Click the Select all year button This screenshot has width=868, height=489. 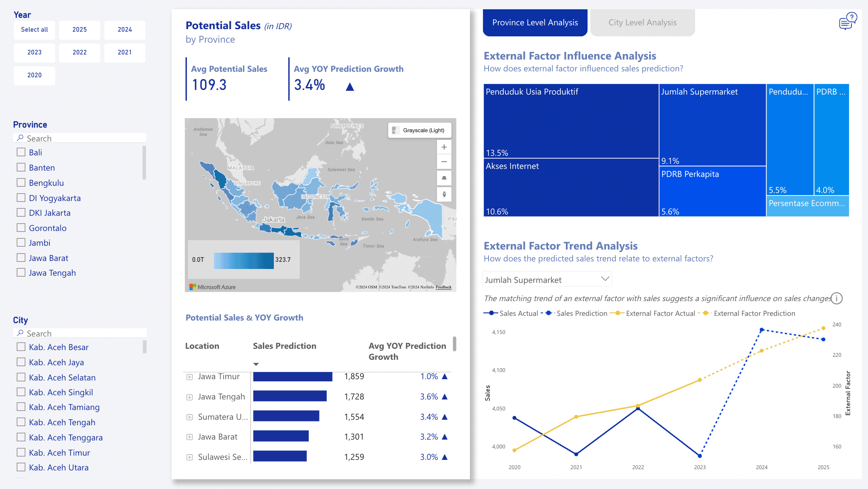coord(34,30)
